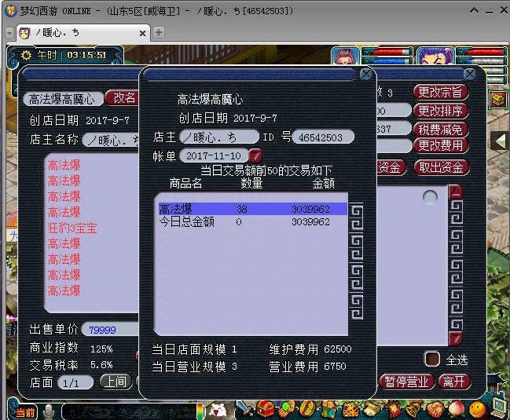Screen dimensions: 510x420
Task: Click the sun icon next to game time
Action: (26, 55)
